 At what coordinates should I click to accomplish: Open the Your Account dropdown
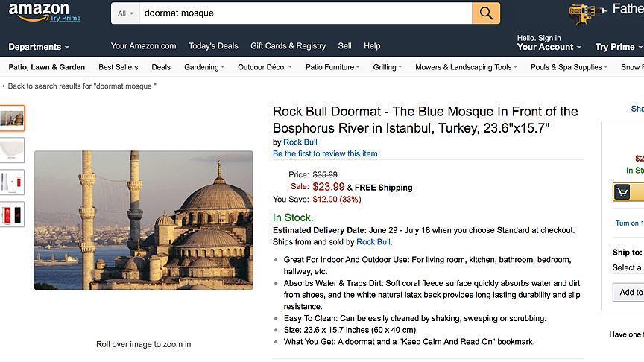tap(549, 47)
